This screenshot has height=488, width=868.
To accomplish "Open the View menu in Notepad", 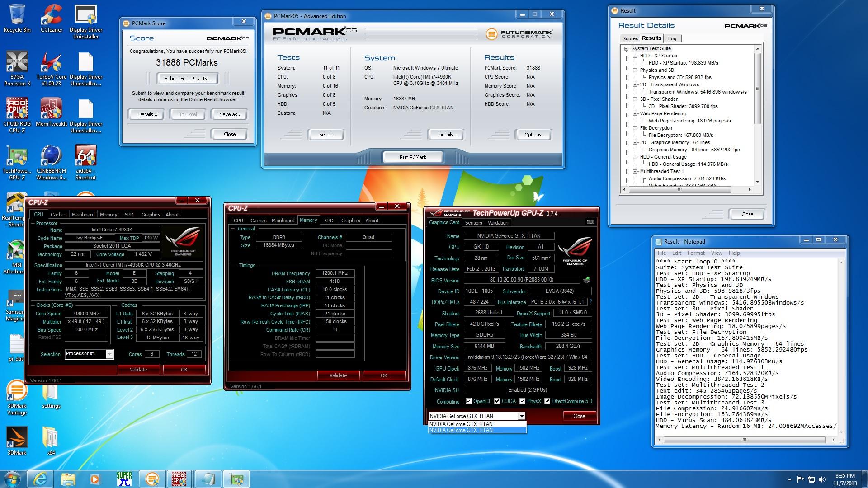I will pyautogui.click(x=717, y=253).
